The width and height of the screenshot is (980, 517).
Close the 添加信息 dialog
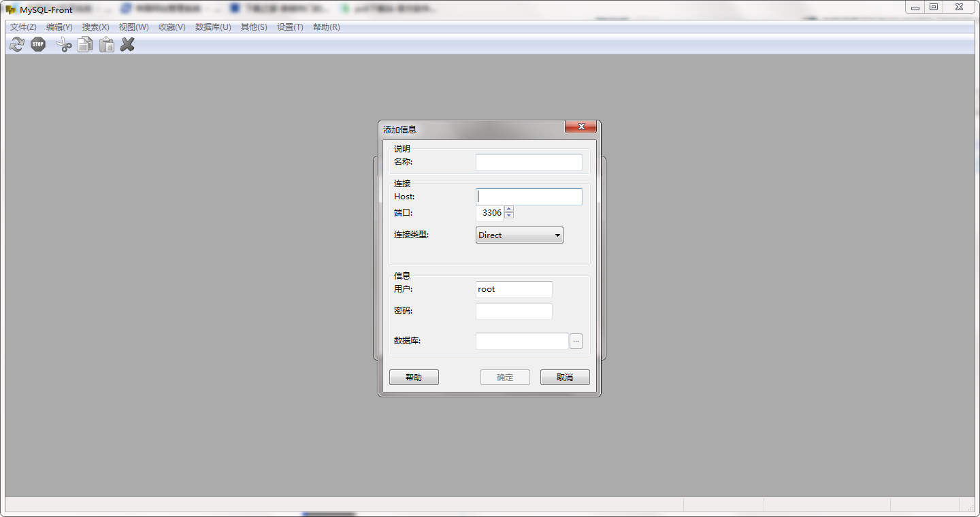(581, 127)
